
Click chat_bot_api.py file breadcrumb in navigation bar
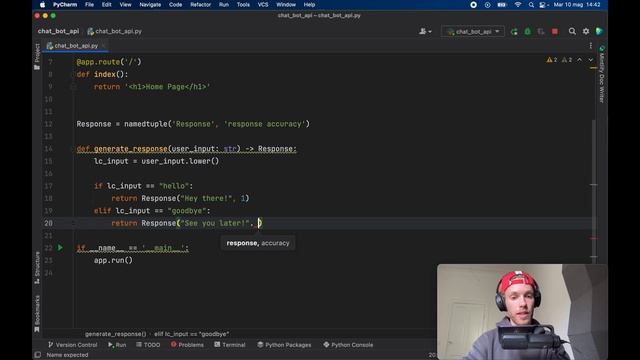(115, 31)
